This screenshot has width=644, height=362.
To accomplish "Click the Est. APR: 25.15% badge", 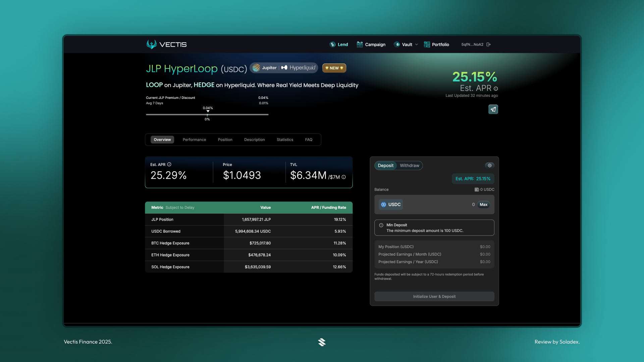I will pyautogui.click(x=473, y=179).
